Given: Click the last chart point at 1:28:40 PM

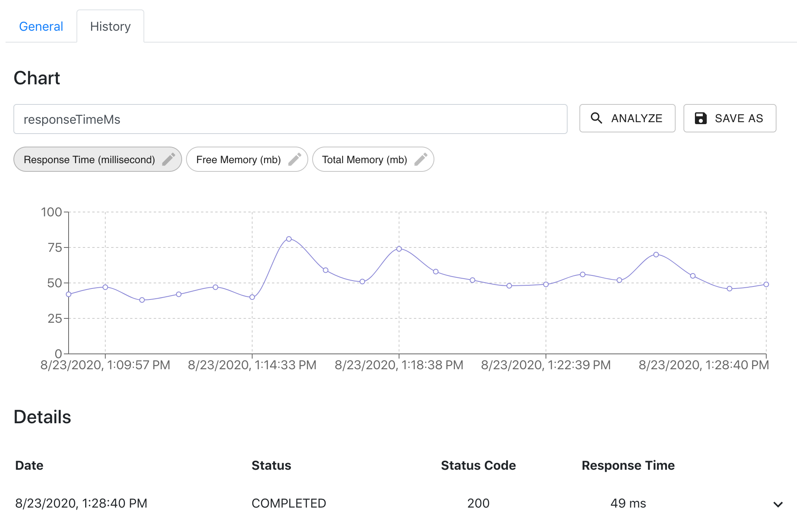Looking at the screenshot, I should [766, 284].
